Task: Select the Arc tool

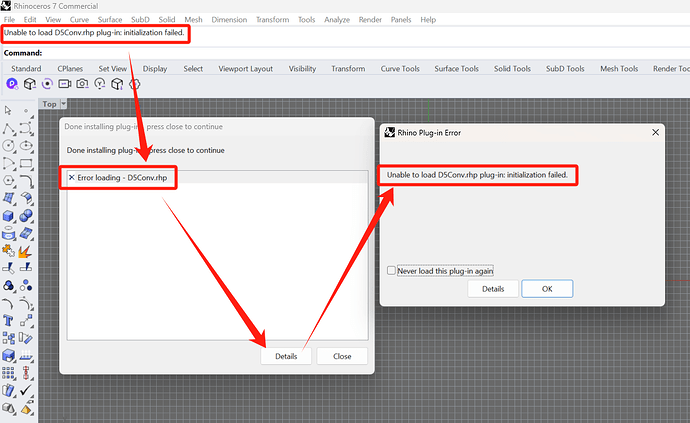Action: [8, 163]
